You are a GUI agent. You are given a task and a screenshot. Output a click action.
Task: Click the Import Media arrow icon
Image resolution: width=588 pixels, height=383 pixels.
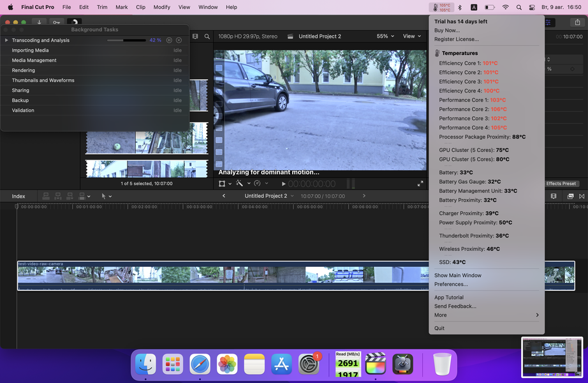[x=40, y=22]
